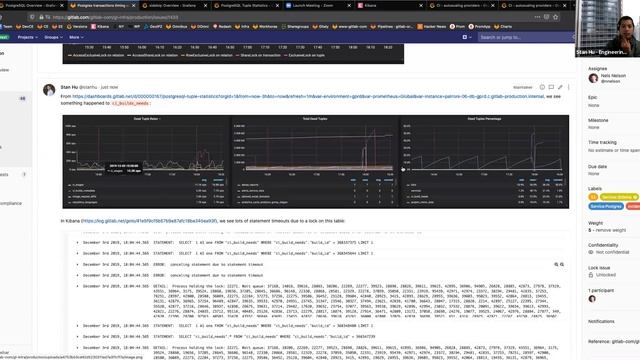
Task: Expand the Projects dropdown in GitLab navbar
Action: pyautogui.click(x=27, y=37)
